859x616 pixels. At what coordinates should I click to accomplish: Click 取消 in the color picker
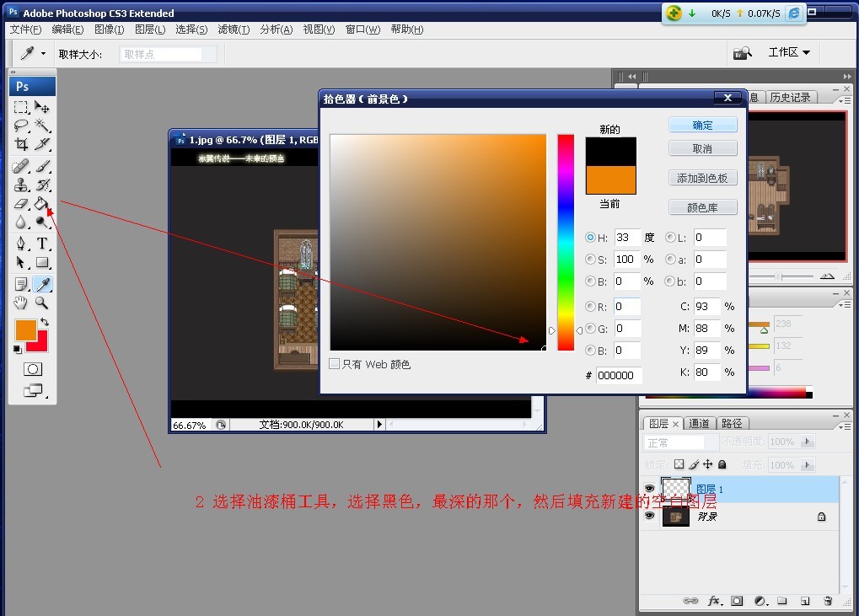[702, 148]
